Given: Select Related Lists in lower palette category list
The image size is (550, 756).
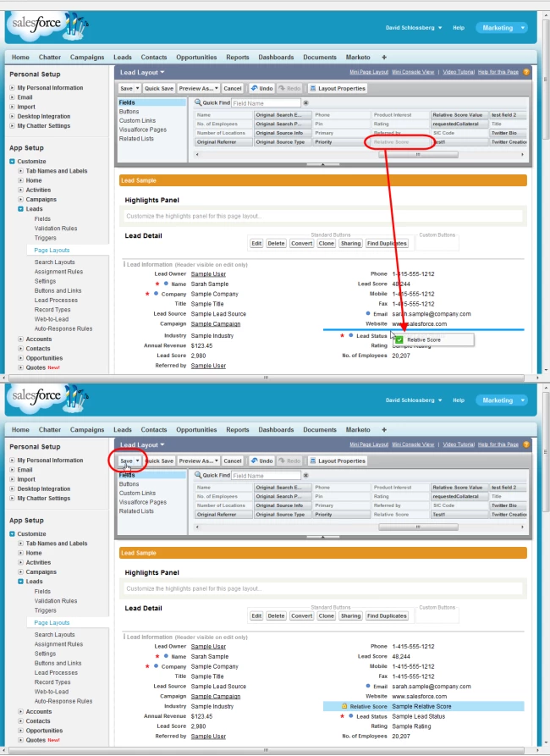Looking at the screenshot, I should pos(136,511).
